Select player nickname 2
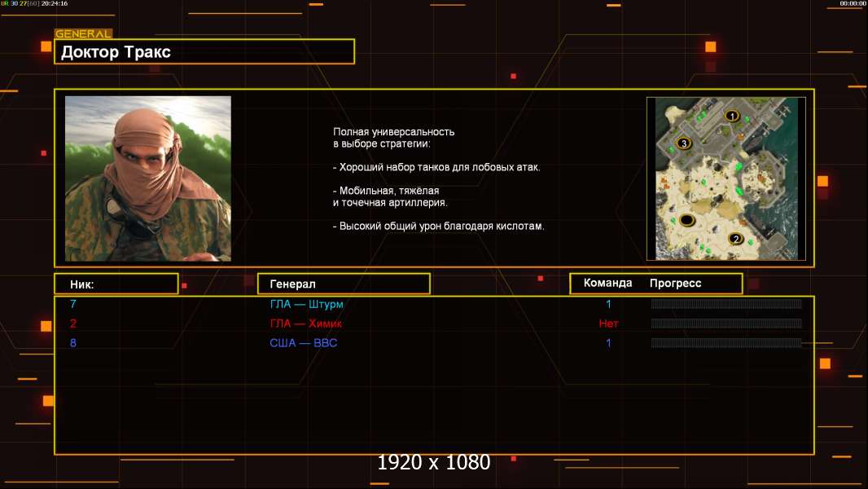 tap(73, 324)
